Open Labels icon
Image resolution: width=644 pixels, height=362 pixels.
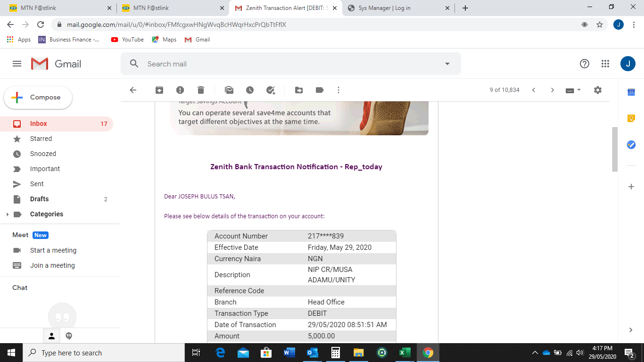320,90
